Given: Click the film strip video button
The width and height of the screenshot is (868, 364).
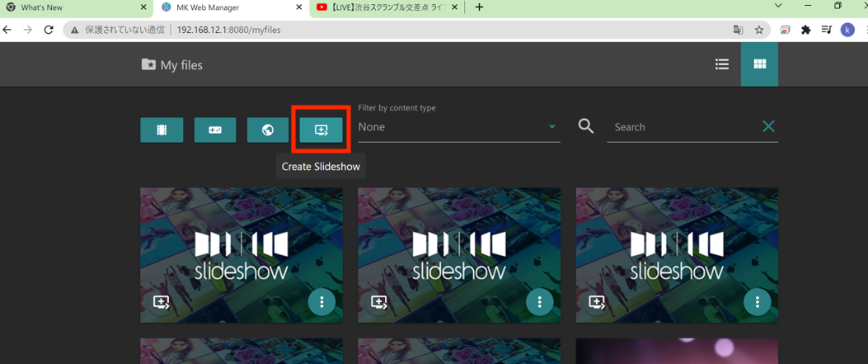Looking at the screenshot, I should [162, 130].
